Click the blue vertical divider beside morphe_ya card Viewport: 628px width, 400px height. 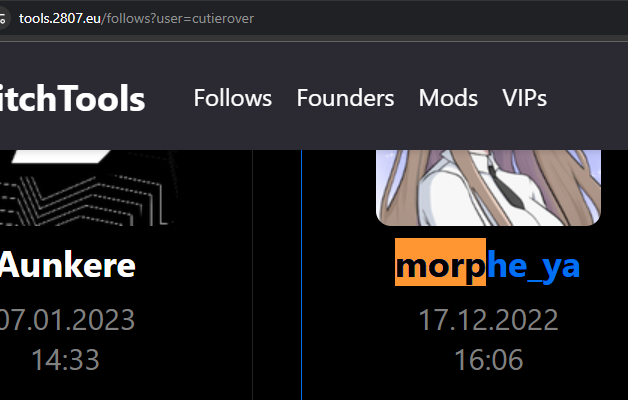tap(301, 275)
